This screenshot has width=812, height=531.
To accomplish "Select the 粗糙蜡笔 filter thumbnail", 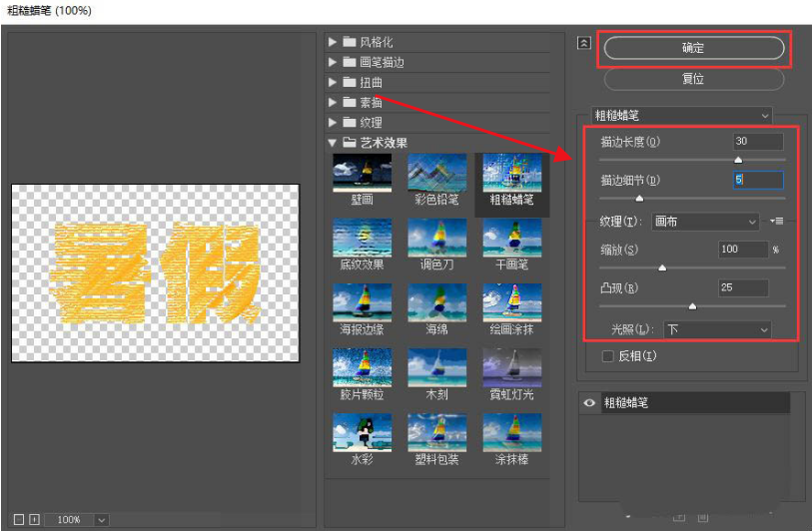I will [x=512, y=173].
